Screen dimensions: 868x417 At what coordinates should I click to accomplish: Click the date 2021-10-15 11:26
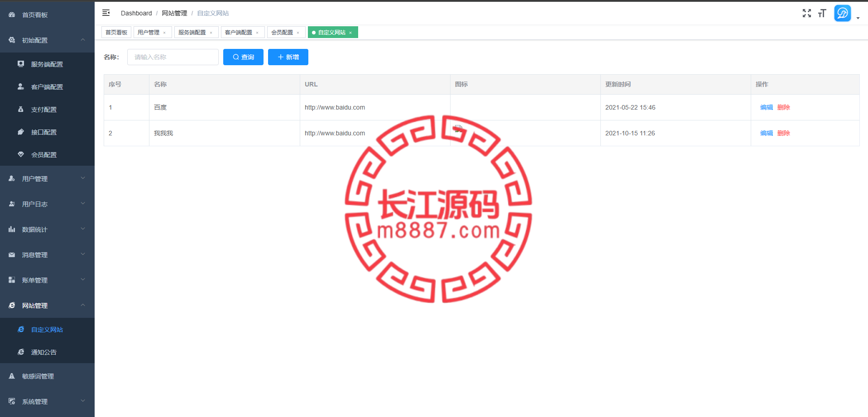click(630, 133)
